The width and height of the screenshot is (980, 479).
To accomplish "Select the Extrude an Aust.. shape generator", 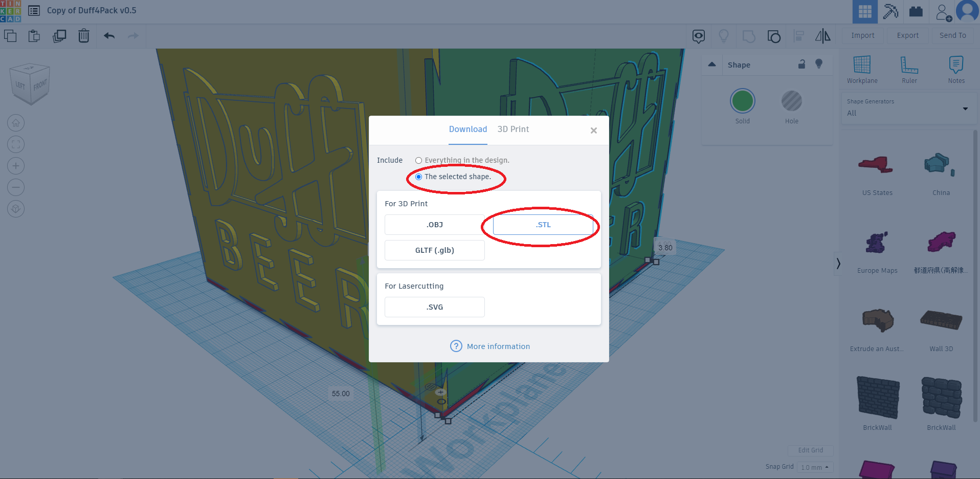I will (x=877, y=331).
